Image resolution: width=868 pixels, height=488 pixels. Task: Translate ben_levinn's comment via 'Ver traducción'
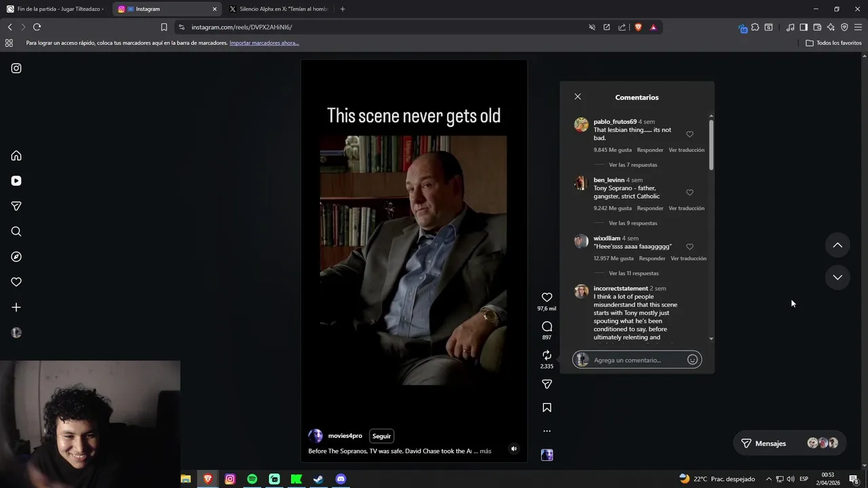686,208
